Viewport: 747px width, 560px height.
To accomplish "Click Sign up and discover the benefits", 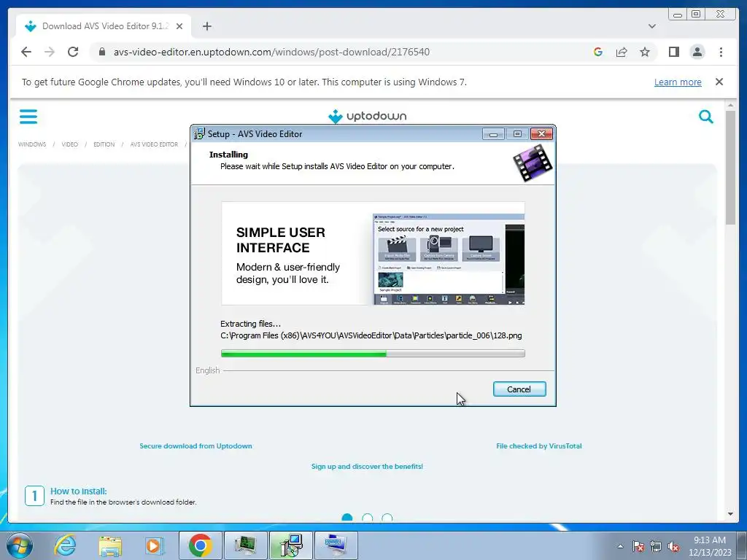I will click(368, 467).
